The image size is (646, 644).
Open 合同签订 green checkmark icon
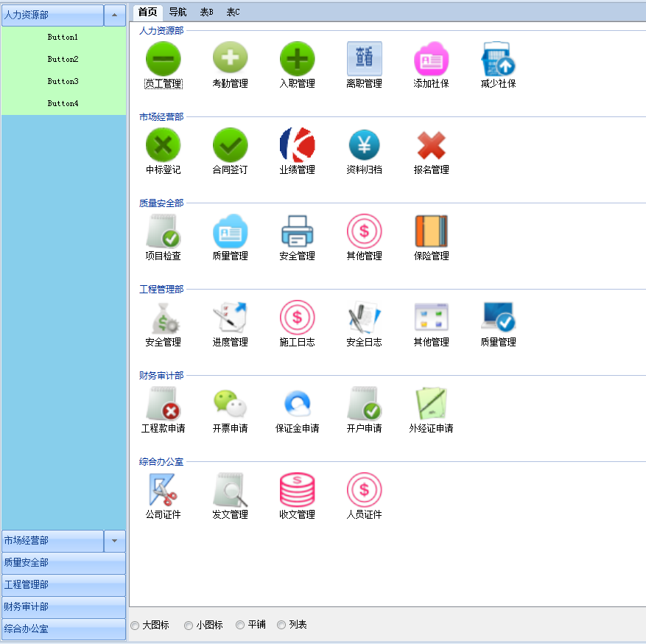click(231, 144)
